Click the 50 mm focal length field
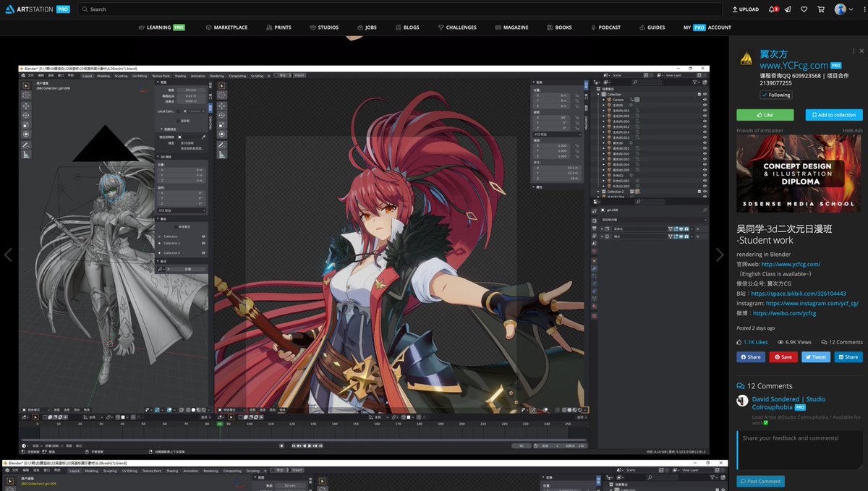Image resolution: width=868 pixels, height=491 pixels. pos(191,90)
